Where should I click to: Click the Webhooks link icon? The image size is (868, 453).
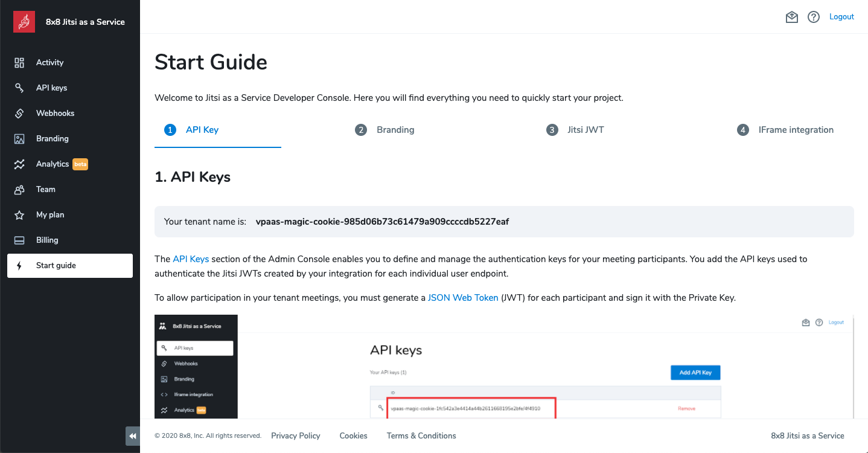(19, 114)
